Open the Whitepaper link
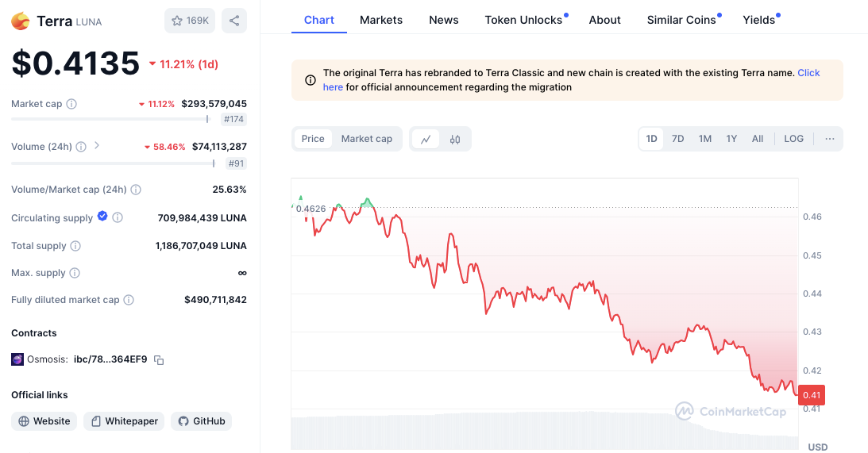The image size is (868, 453). tap(124, 421)
